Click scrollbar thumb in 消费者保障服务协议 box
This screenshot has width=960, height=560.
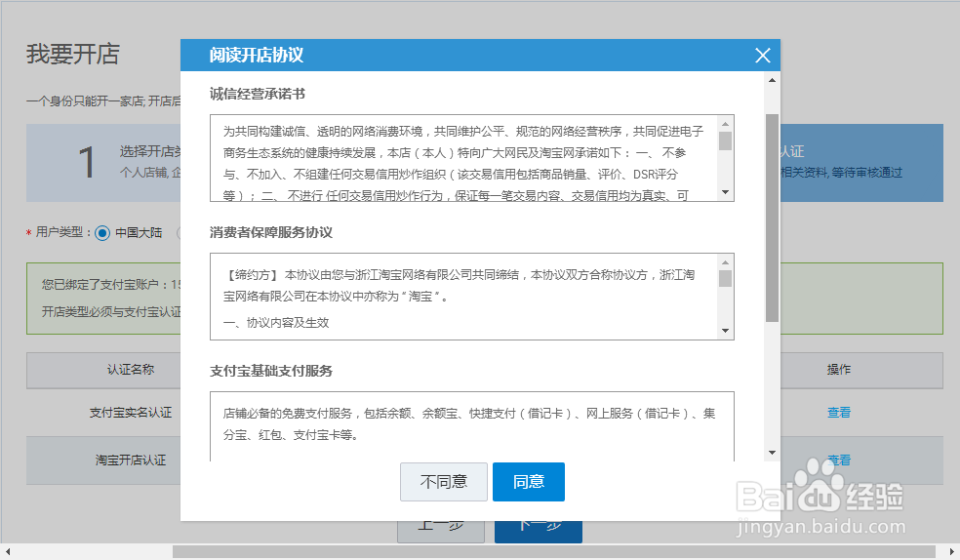726,278
